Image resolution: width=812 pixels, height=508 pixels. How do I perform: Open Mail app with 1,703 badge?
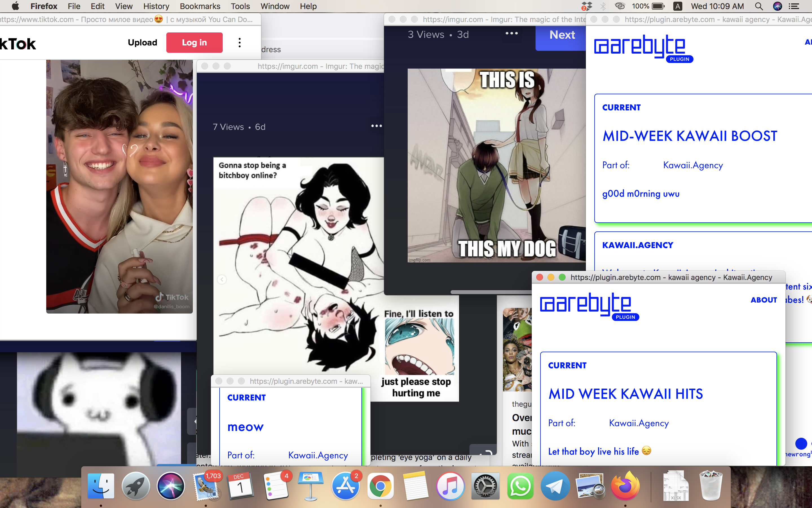(x=206, y=486)
